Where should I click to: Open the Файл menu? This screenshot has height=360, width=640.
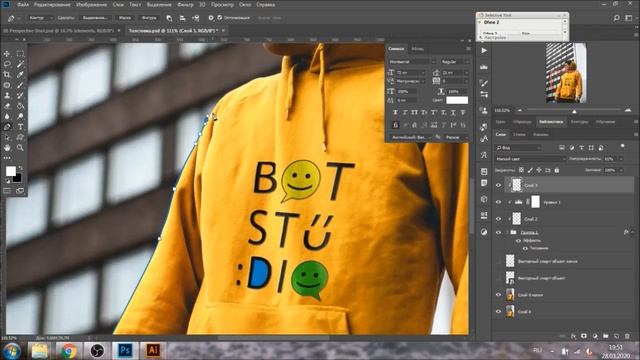click(x=23, y=4)
